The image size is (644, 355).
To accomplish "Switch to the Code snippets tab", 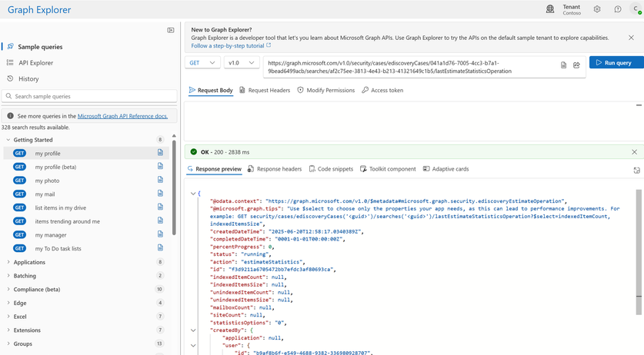I will [331, 169].
